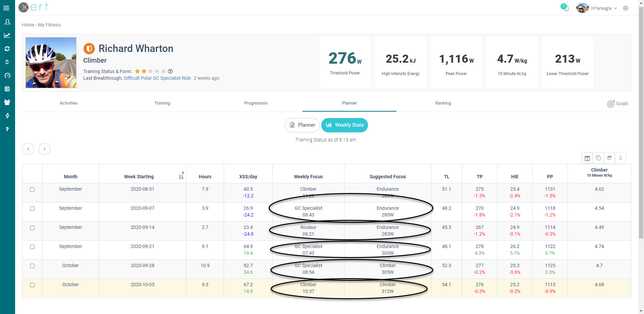Open the user profile icon in sidebar

pyautogui.click(x=7, y=22)
